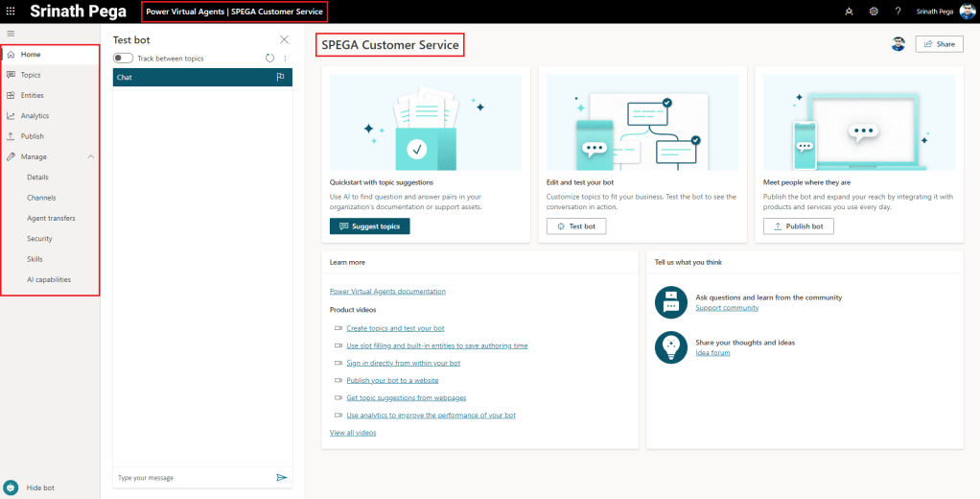This screenshot has width=980, height=499.
Task: Select Channels under Manage
Action: coord(41,198)
